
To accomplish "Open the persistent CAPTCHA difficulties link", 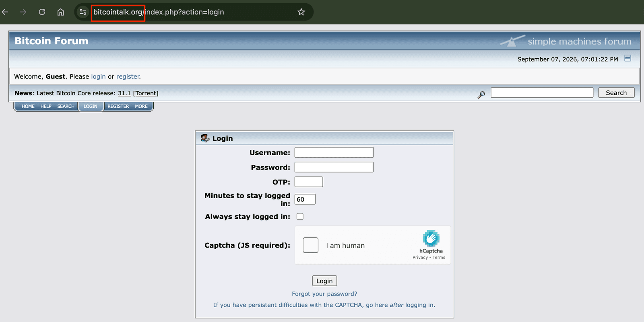I will (x=324, y=305).
